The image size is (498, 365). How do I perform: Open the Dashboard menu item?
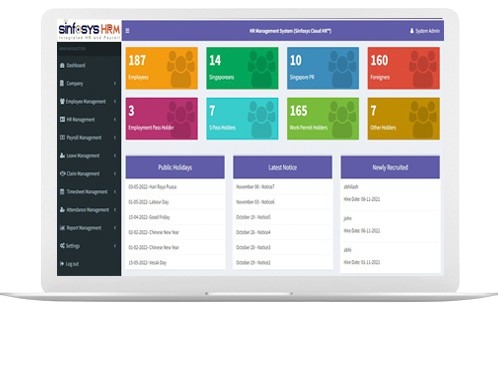[89, 65]
